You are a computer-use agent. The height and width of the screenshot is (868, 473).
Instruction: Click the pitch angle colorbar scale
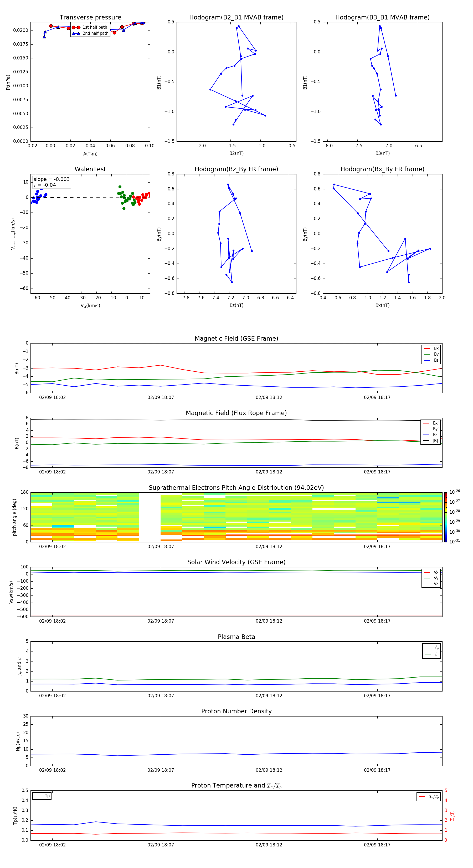point(446,517)
